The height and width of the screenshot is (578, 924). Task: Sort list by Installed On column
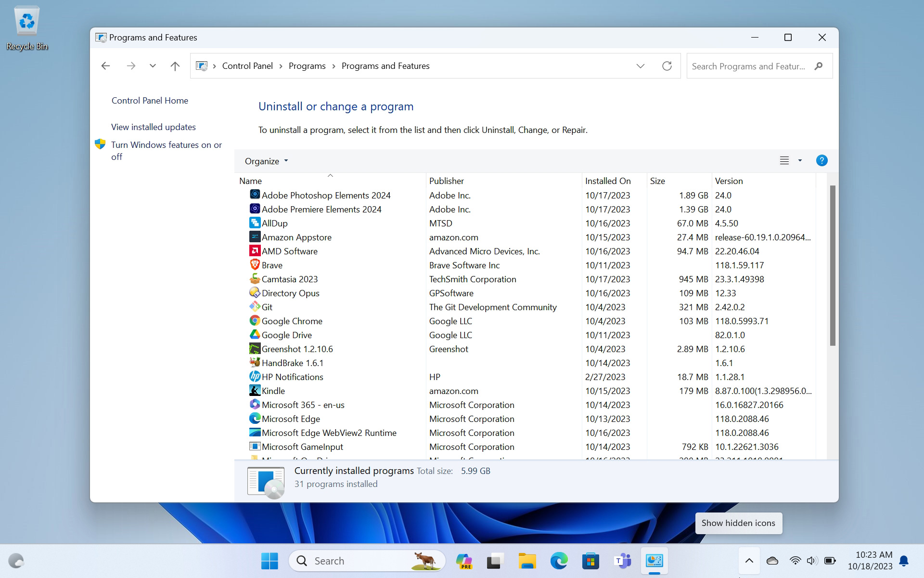coord(608,181)
